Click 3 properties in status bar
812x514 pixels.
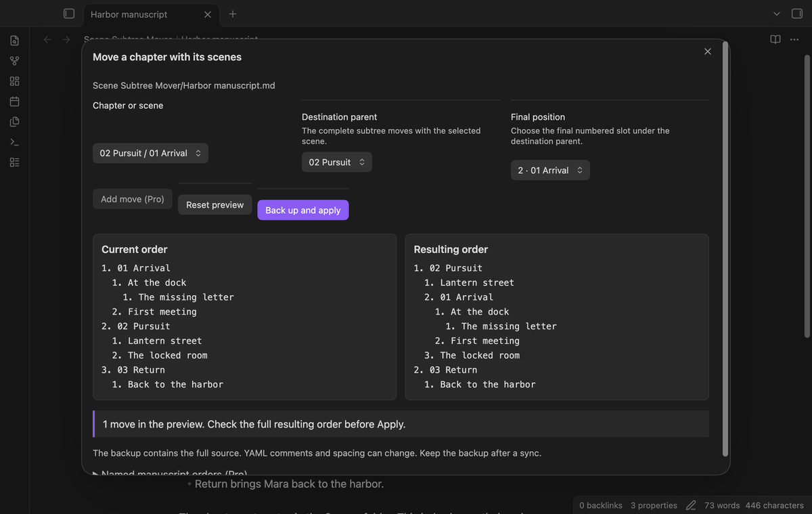[x=654, y=505]
